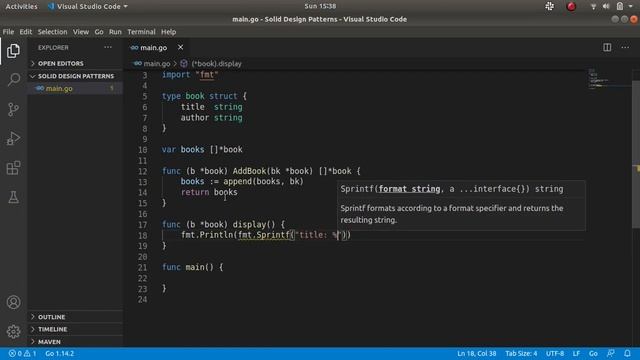The image size is (640, 360).
Task: Click the "fmt" import string on line 3
Action: 207,75
